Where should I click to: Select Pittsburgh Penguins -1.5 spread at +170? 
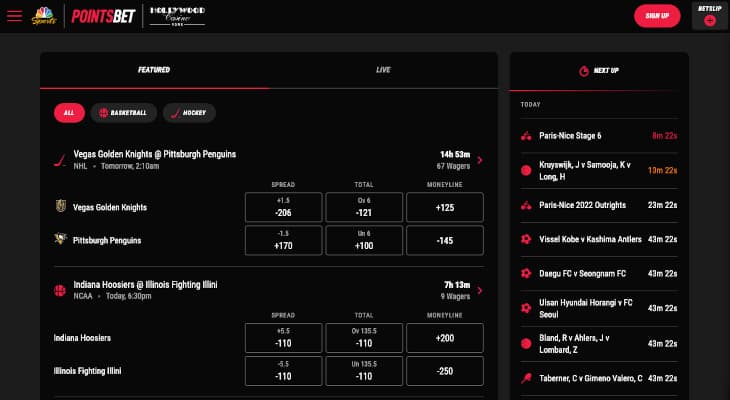pos(284,240)
